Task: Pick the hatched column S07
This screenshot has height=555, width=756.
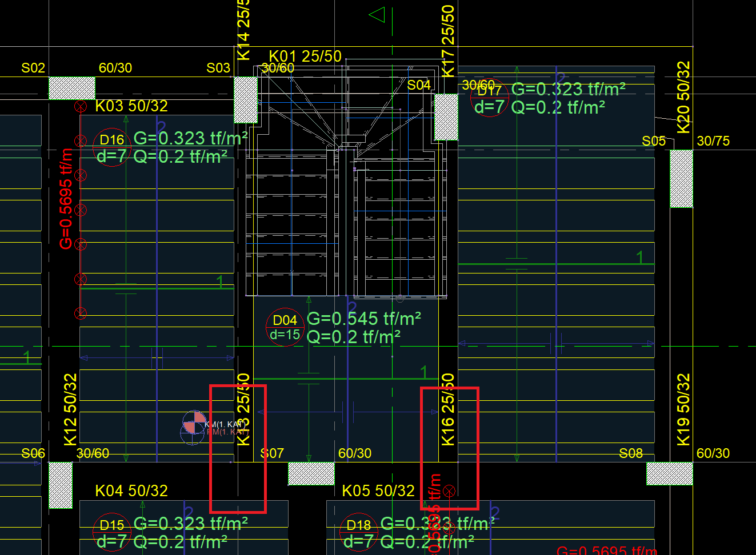Action: click(x=311, y=474)
